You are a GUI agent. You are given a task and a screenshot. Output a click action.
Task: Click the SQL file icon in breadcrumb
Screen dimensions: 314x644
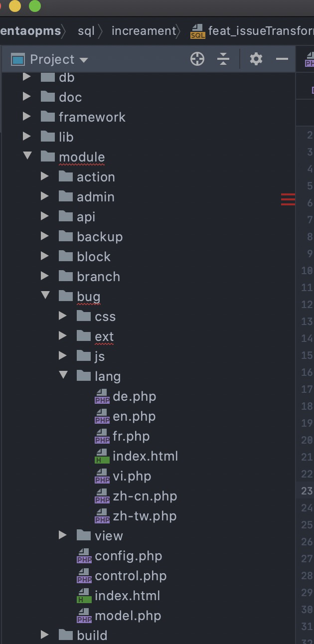198,31
